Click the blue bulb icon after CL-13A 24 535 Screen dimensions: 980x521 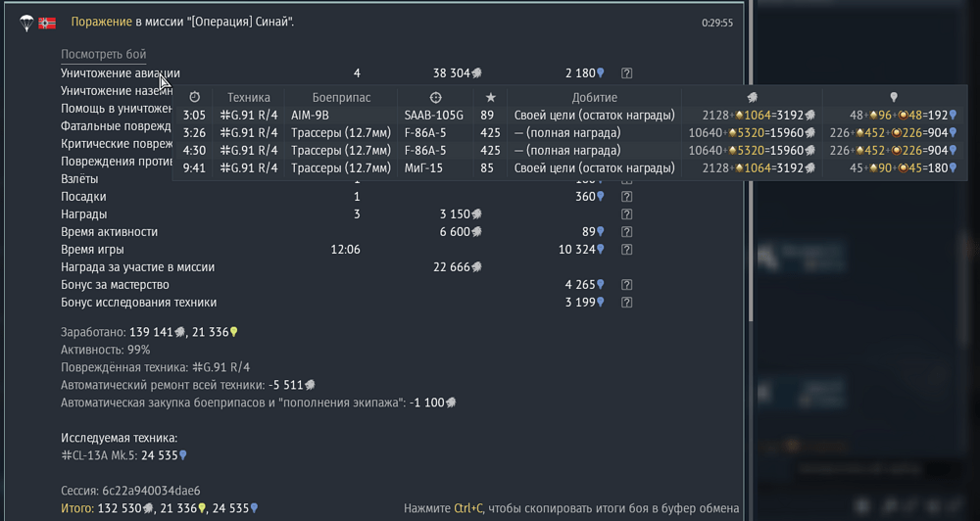pyautogui.click(x=183, y=455)
